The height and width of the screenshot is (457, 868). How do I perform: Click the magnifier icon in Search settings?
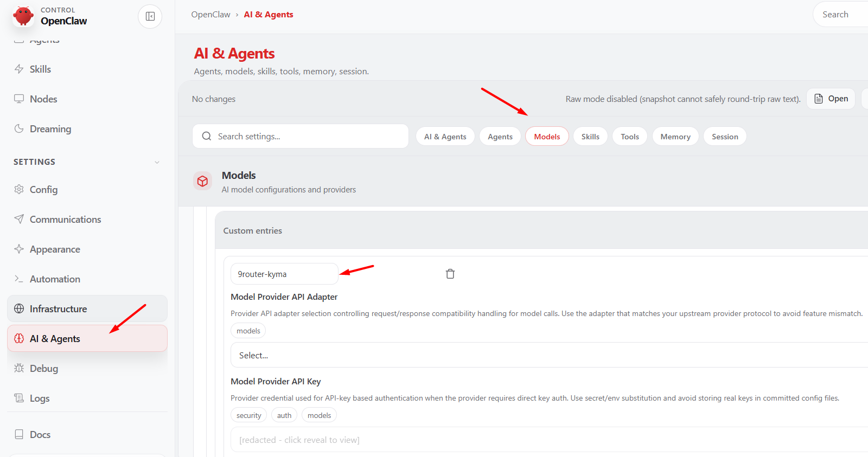207,136
